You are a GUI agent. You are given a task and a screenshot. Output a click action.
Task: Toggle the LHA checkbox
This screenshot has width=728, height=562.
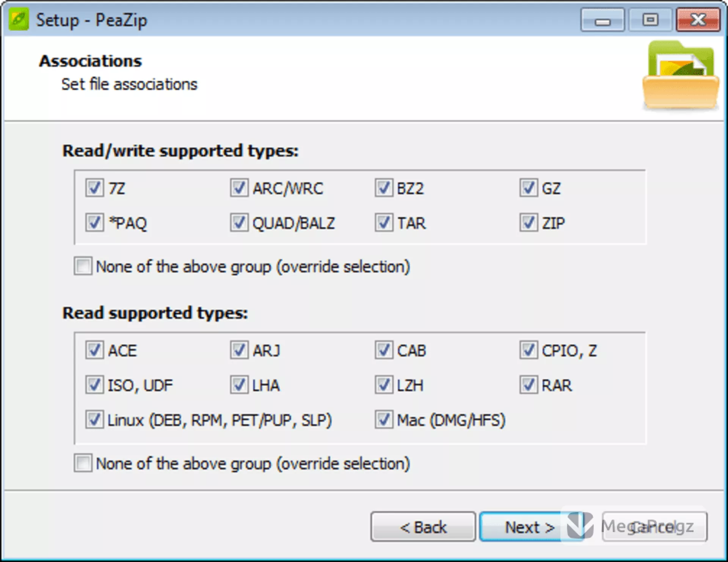coord(239,385)
